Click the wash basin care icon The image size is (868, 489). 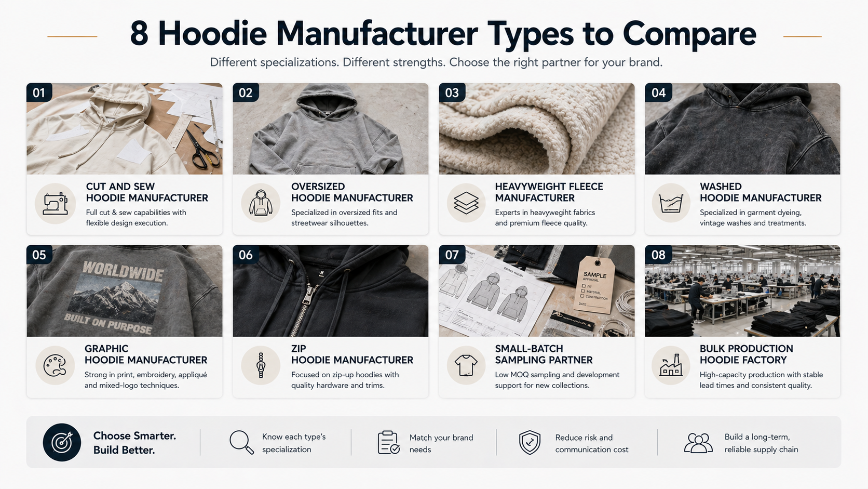(x=671, y=203)
